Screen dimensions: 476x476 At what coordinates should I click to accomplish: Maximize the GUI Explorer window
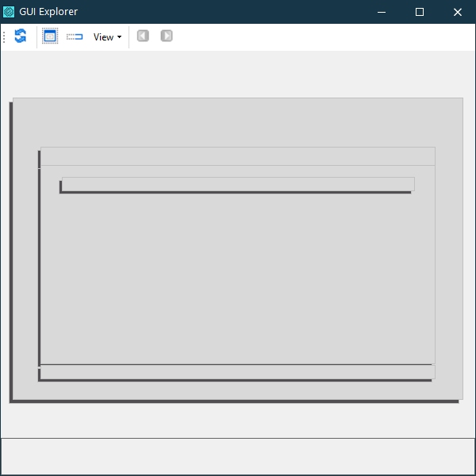click(x=420, y=12)
